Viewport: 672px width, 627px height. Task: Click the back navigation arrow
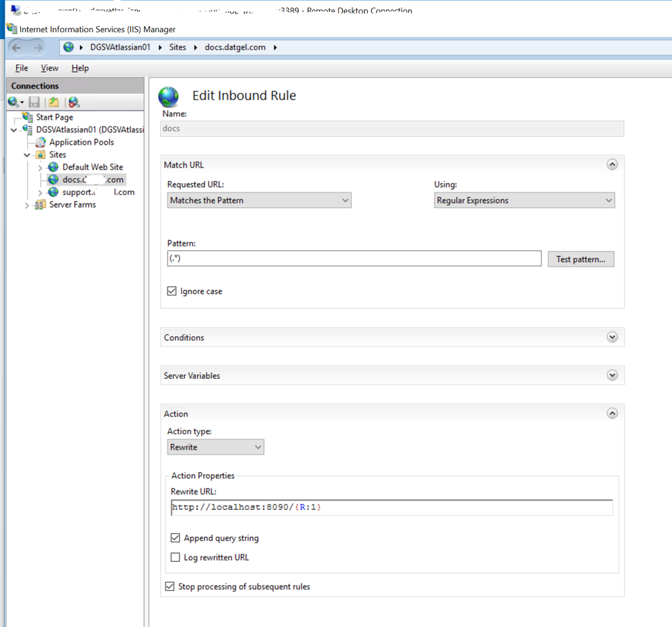(17, 48)
